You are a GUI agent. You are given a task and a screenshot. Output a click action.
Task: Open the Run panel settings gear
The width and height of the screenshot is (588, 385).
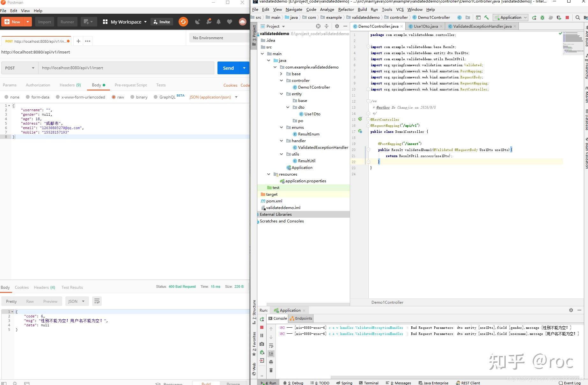(x=571, y=310)
